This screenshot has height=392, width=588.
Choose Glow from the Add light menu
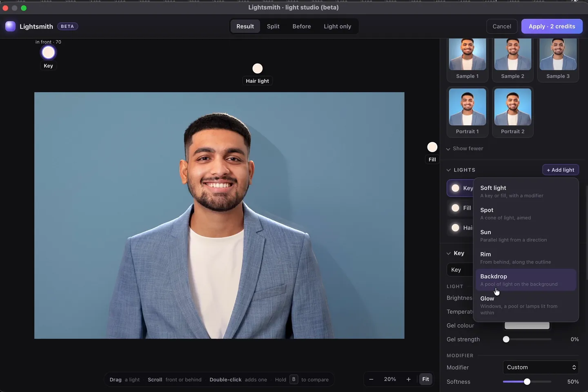coord(526,305)
